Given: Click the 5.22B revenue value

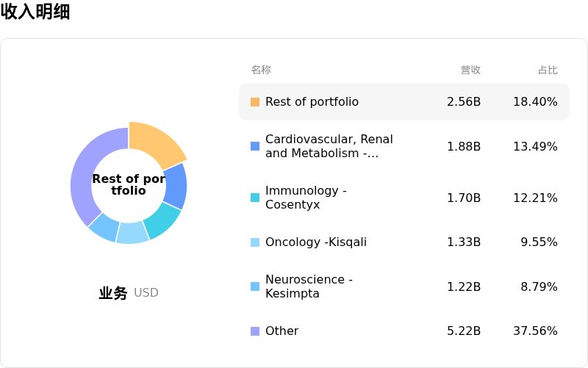Looking at the screenshot, I should [463, 331].
